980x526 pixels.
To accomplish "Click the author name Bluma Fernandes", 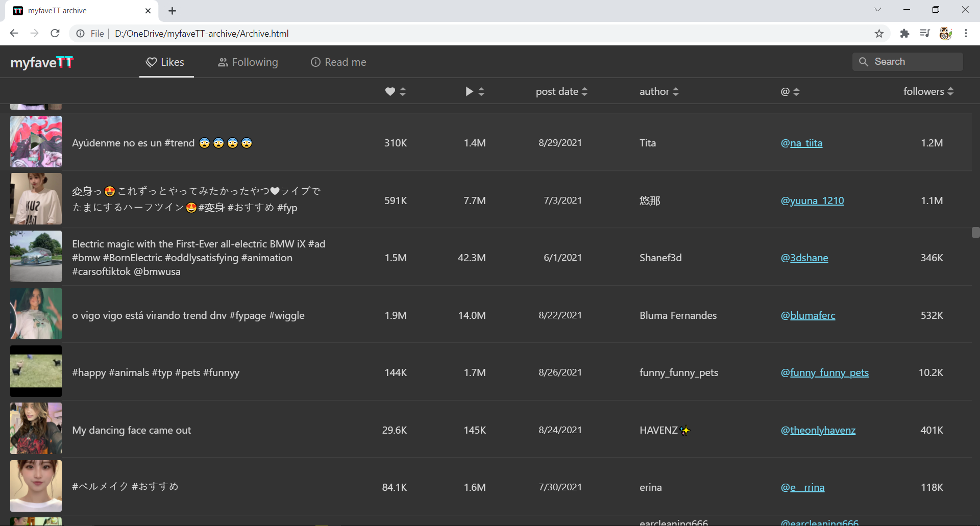I will pyautogui.click(x=678, y=315).
